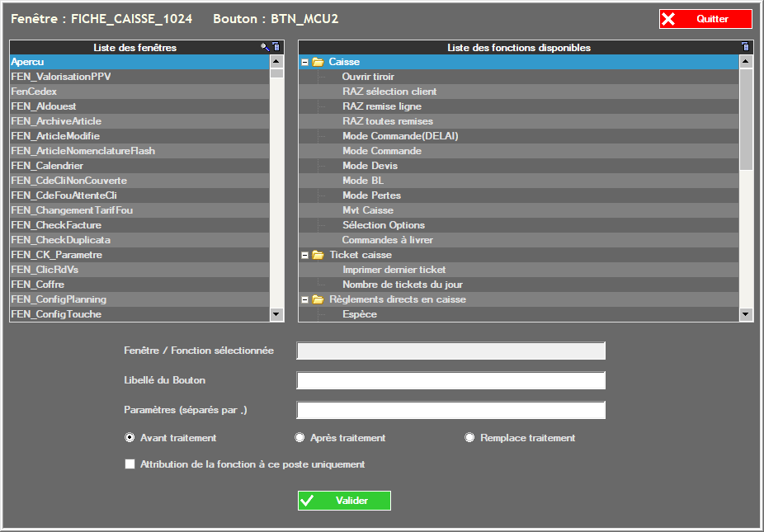Collapse the Règlements directs en caisse node
This screenshot has width=764, height=532.
pyautogui.click(x=305, y=299)
